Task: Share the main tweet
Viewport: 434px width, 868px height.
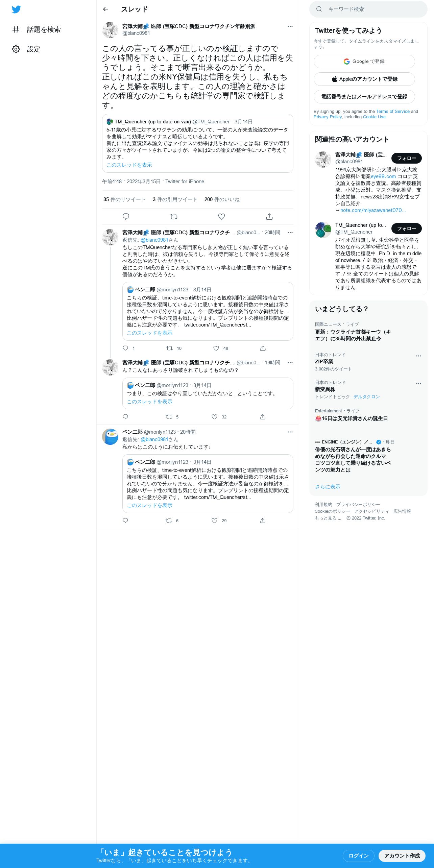Action: (x=269, y=216)
